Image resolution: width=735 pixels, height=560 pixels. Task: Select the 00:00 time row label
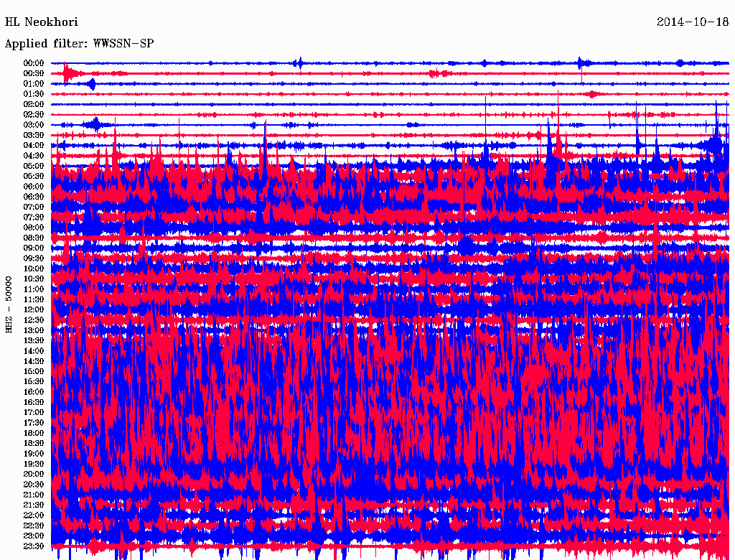[34, 63]
